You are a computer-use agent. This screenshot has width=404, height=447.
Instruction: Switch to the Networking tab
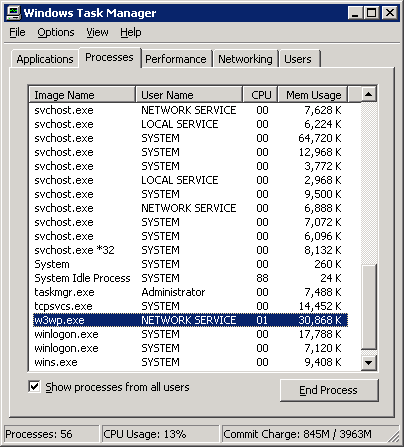[245, 59]
